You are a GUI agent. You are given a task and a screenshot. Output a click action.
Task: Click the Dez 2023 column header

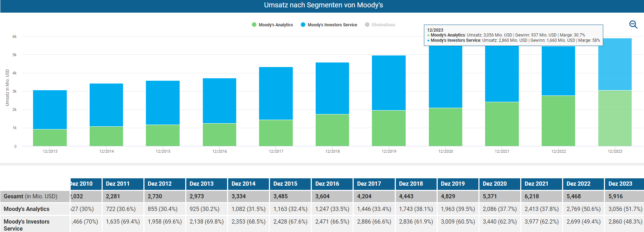pyautogui.click(x=625, y=184)
